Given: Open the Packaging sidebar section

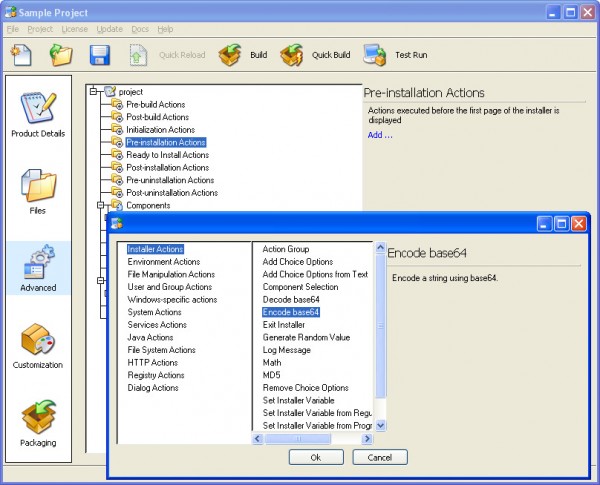Looking at the screenshot, I should coord(38,423).
